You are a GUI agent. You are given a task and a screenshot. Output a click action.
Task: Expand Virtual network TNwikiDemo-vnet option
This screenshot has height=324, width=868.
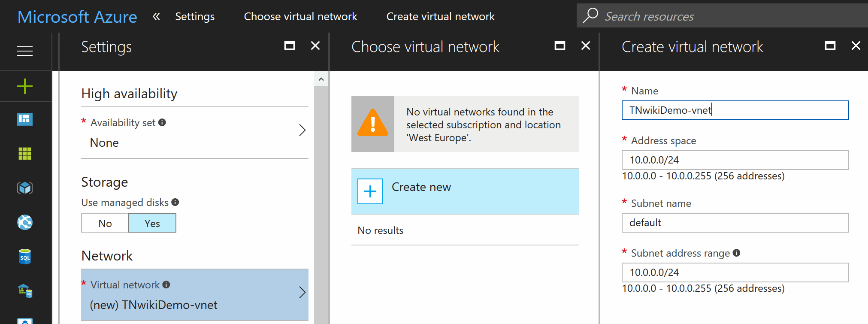click(195, 295)
